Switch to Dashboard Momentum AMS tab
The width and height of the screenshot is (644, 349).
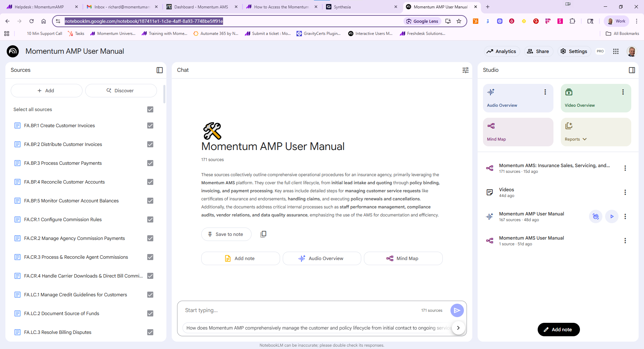pyautogui.click(x=201, y=7)
